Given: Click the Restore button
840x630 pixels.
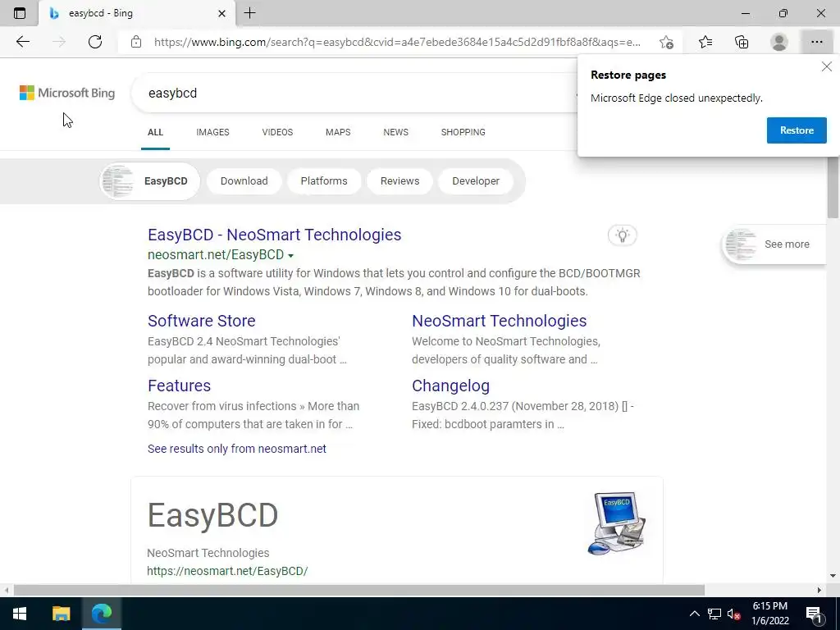Looking at the screenshot, I should tap(797, 130).
